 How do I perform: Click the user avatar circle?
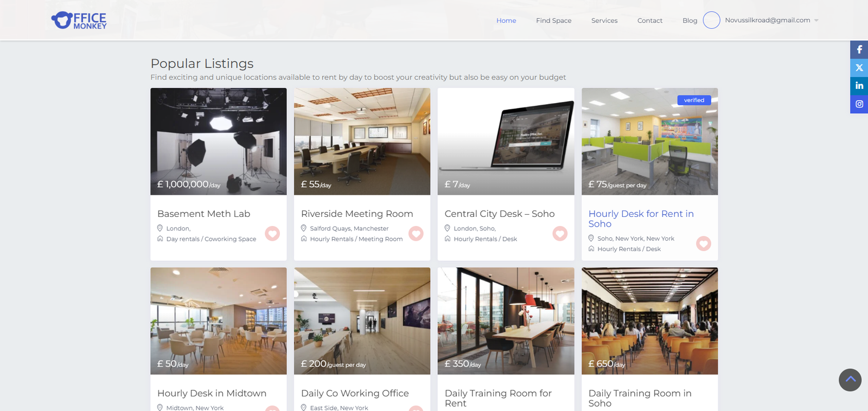711,20
